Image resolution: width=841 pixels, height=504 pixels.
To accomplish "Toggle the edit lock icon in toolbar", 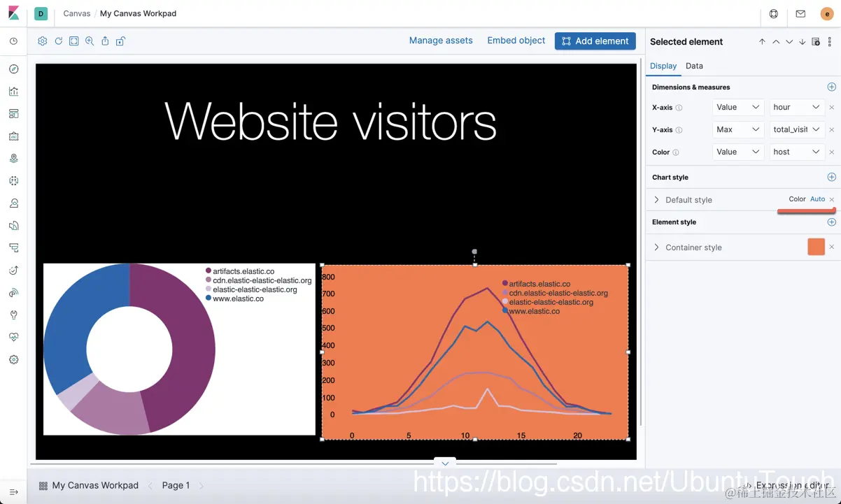I will [x=120, y=41].
